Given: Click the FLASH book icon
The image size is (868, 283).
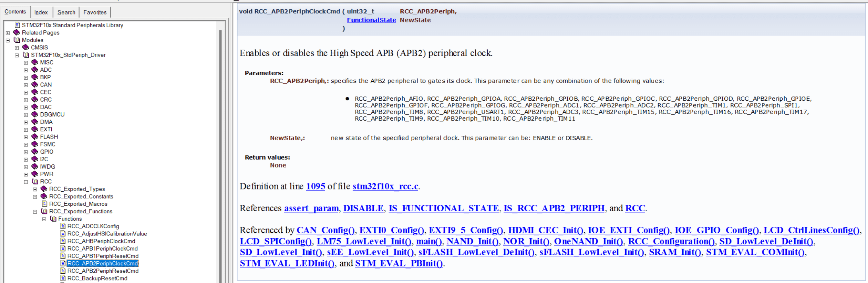Looking at the screenshot, I should [35, 137].
